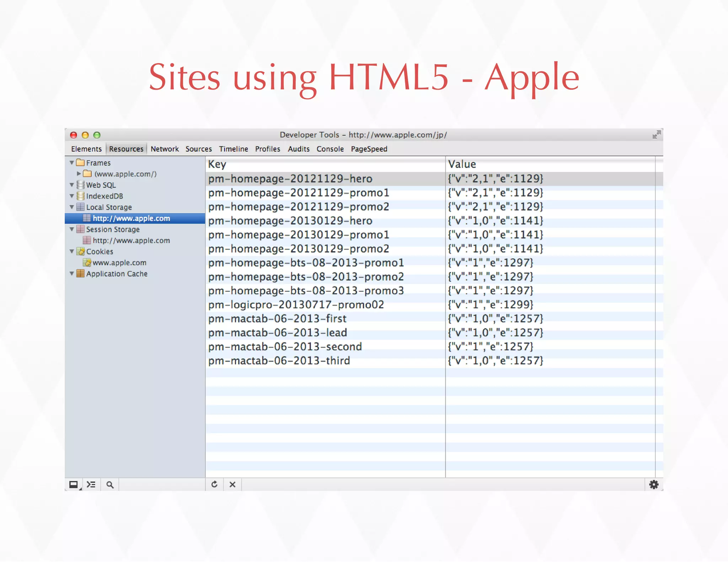728x562 pixels.
Task: Collapse the Local Storage section
Action: click(x=72, y=207)
